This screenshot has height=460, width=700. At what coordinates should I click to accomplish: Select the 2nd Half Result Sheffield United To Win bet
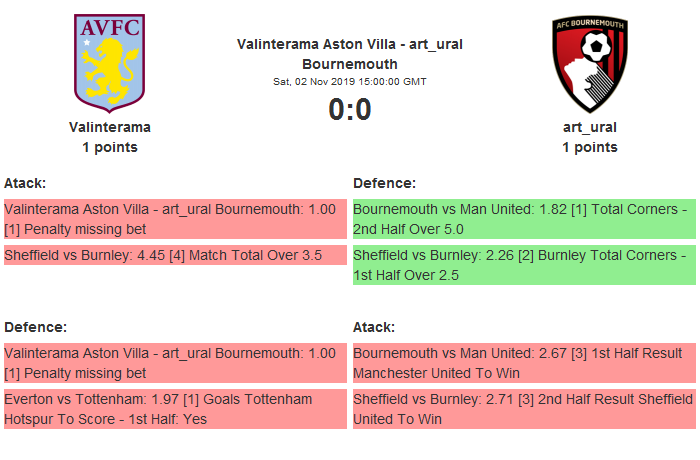[x=523, y=409]
